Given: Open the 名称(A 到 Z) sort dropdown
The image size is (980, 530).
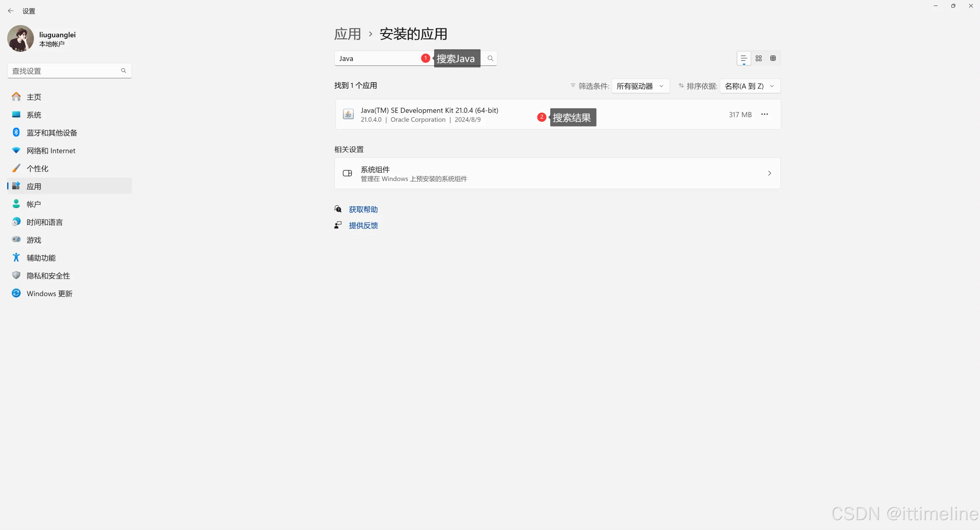Looking at the screenshot, I should 750,86.
